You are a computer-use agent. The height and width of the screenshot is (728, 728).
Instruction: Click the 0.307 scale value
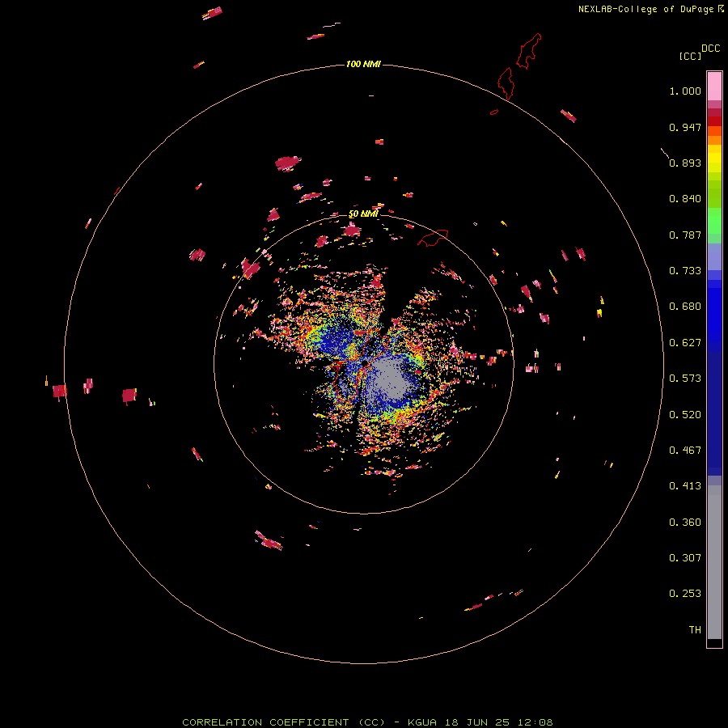[685, 558]
